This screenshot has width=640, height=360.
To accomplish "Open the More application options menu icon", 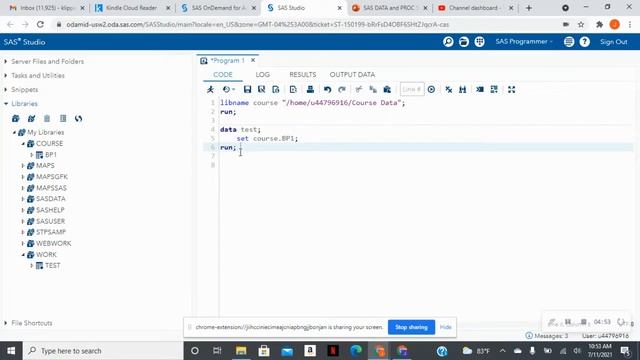I will point(569,42).
